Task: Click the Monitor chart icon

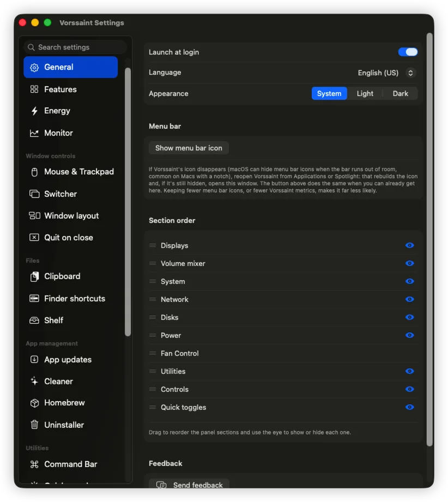Action: point(34,133)
